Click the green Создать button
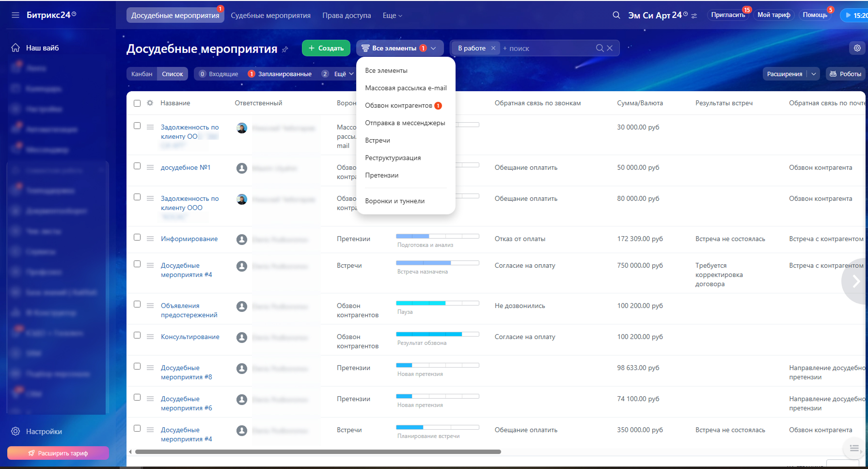The image size is (868, 469). (326, 48)
